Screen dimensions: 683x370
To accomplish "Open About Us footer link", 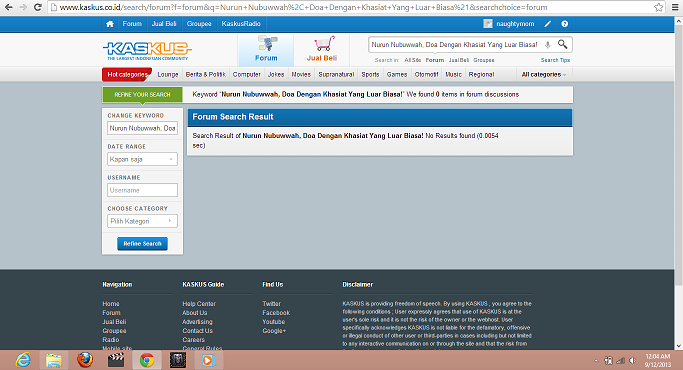I will tap(195, 313).
